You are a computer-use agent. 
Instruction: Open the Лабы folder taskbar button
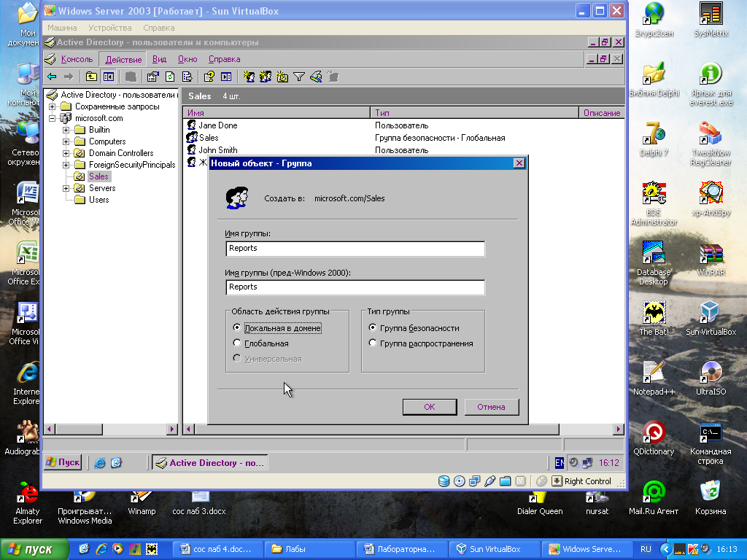click(309, 549)
